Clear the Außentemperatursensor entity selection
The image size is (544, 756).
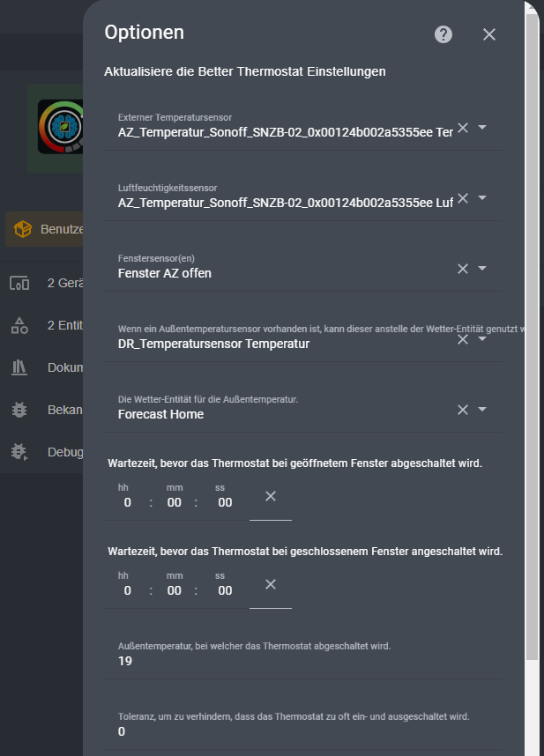[462, 339]
